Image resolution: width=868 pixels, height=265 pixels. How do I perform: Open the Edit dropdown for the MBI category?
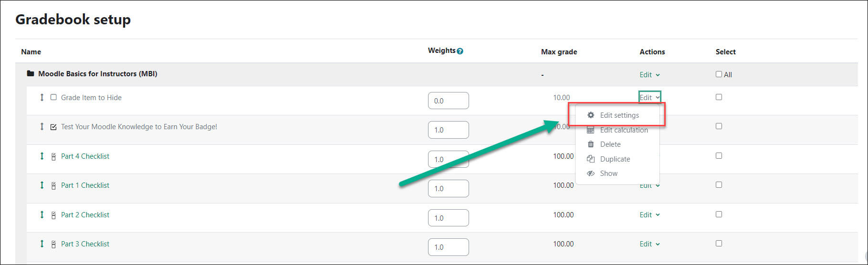649,74
